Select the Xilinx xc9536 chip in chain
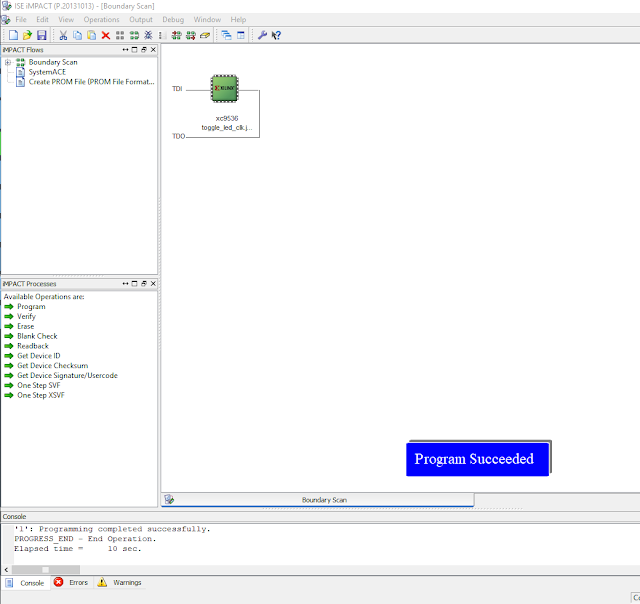Image resolution: width=640 pixels, height=604 pixels. pos(224,88)
